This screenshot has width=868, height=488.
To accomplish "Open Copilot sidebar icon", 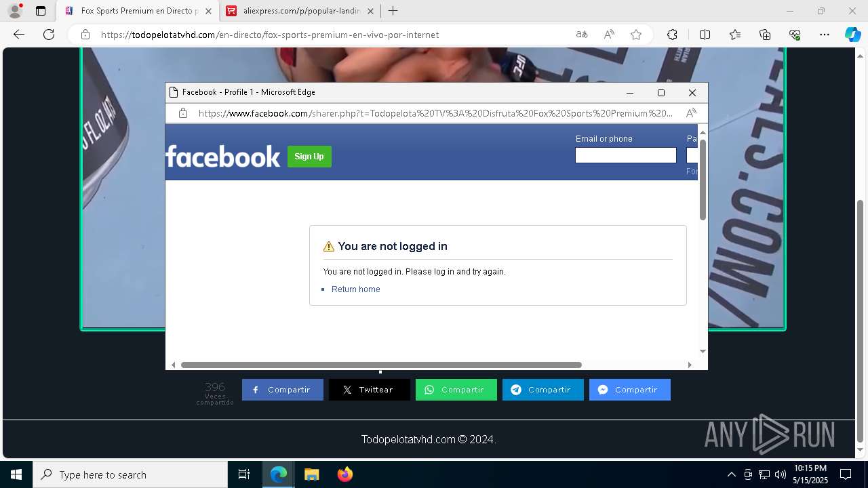I will [852, 35].
